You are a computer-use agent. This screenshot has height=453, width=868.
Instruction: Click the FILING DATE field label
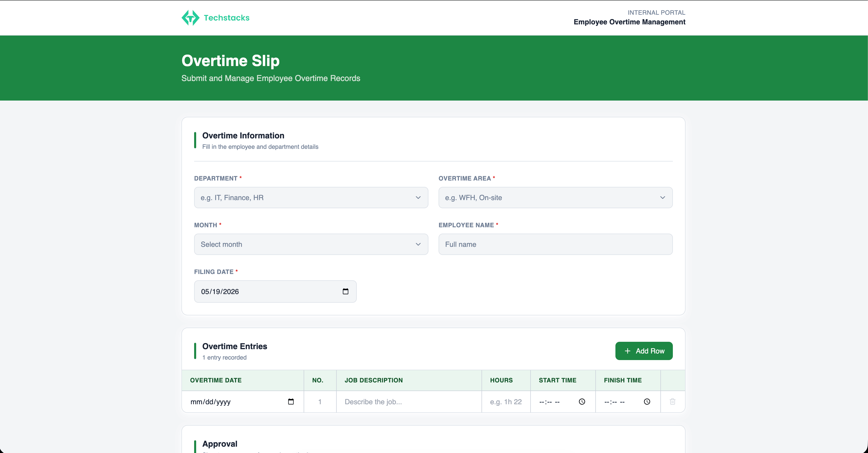[214, 272]
